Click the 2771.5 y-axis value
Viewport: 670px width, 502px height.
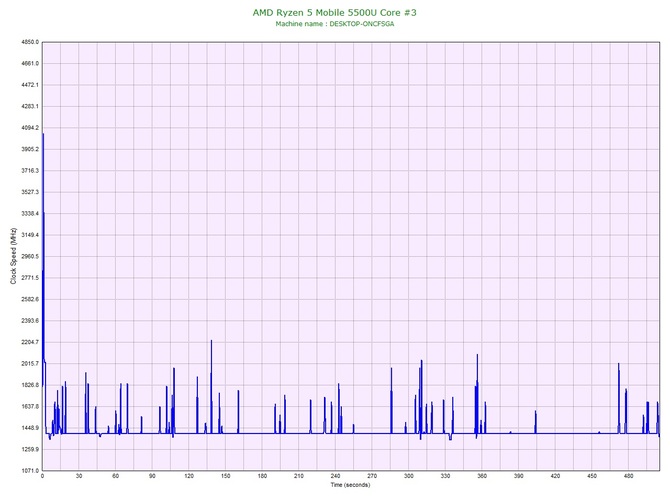pyautogui.click(x=29, y=278)
